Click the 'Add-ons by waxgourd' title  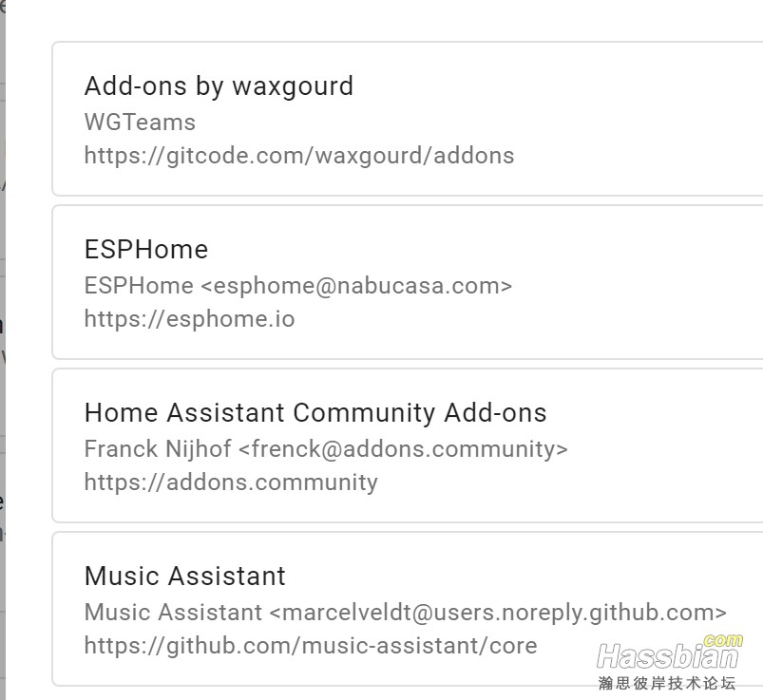[x=219, y=86]
